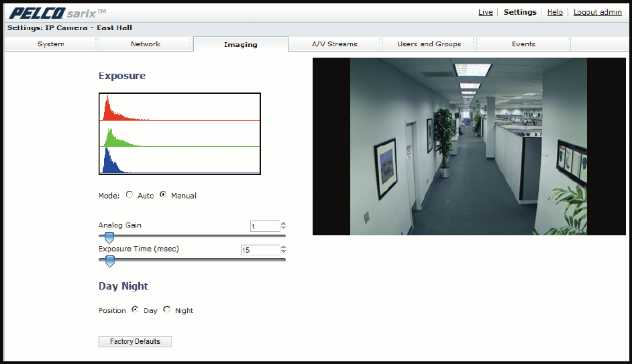
Task: Switch to the Network tab
Action: coord(146,44)
